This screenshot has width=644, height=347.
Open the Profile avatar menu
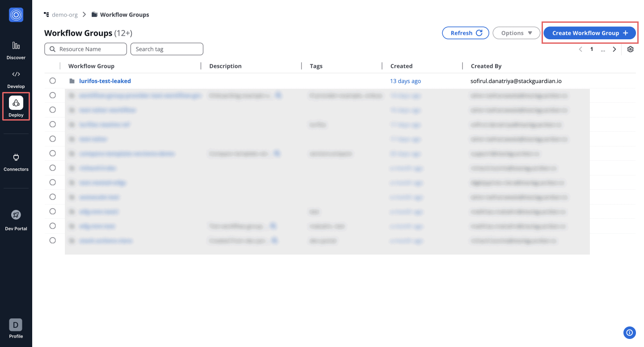pos(16,329)
